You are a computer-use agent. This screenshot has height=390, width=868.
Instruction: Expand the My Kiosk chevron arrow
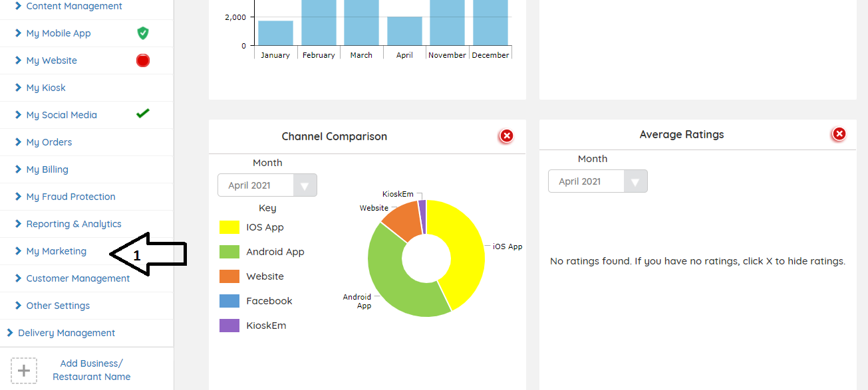(x=19, y=88)
